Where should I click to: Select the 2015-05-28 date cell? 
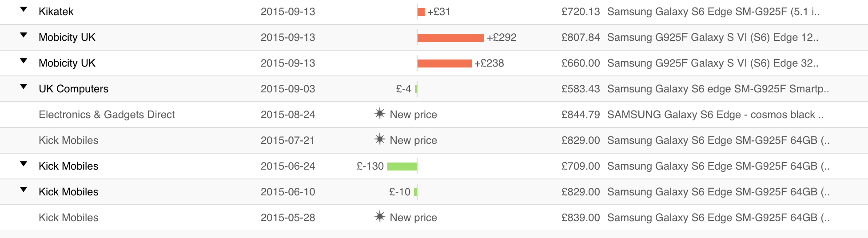point(288,218)
